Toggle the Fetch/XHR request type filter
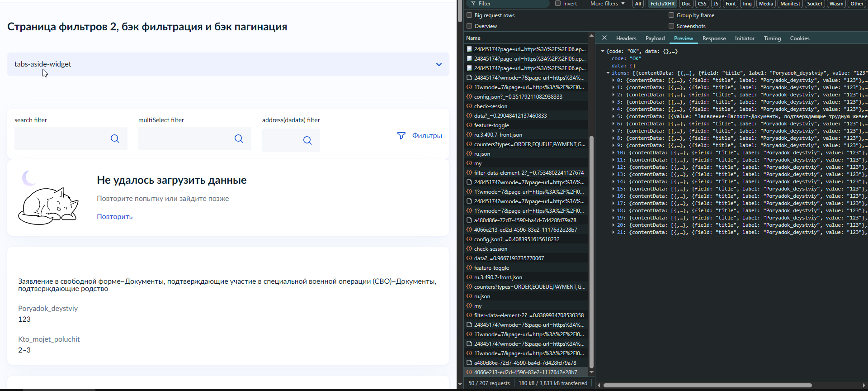This screenshot has width=868, height=391. pyautogui.click(x=662, y=4)
